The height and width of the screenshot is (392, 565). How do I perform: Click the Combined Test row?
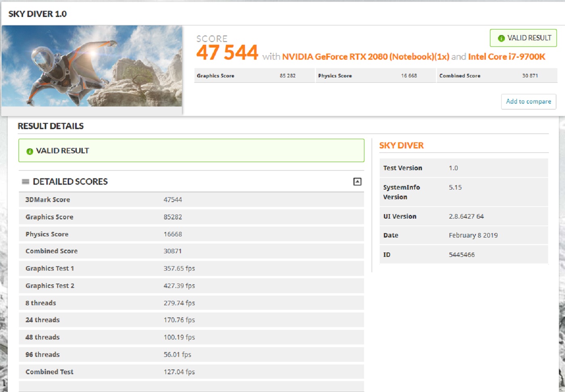tap(191, 372)
